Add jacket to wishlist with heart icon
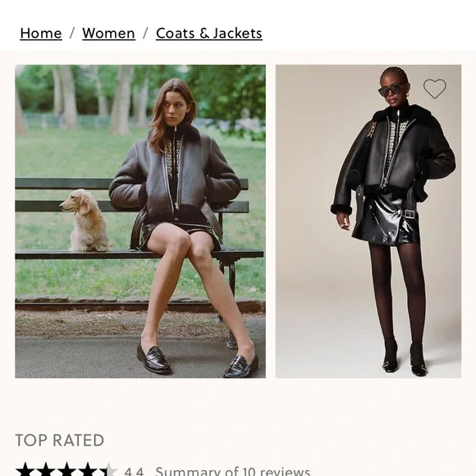The width and height of the screenshot is (476, 476). pos(435,89)
